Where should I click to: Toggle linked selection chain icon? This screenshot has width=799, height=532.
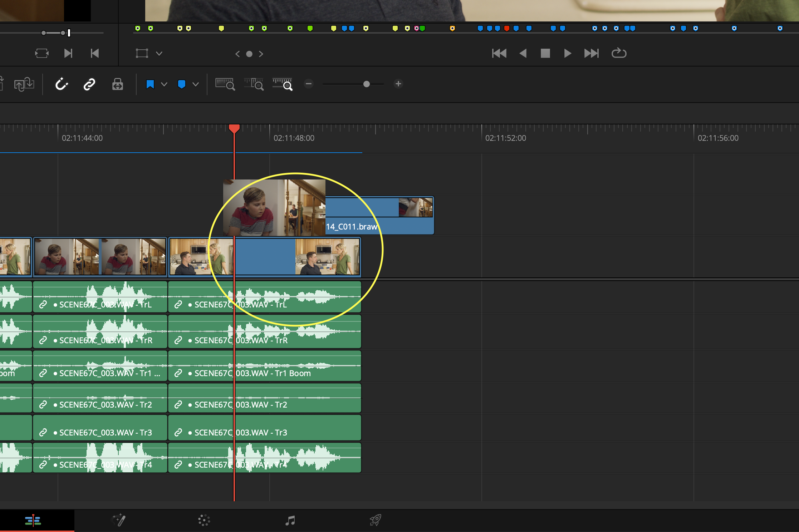click(89, 84)
